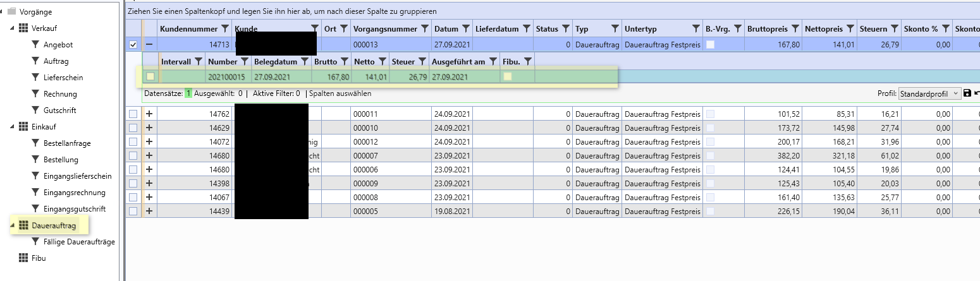Collapse the expanded row for order 000013

pyautogui.click(x=149, y=45)
